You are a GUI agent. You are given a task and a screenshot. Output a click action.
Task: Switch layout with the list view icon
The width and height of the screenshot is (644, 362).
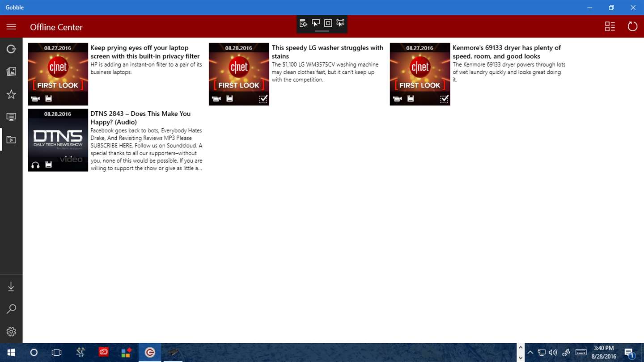pos(610,26)
